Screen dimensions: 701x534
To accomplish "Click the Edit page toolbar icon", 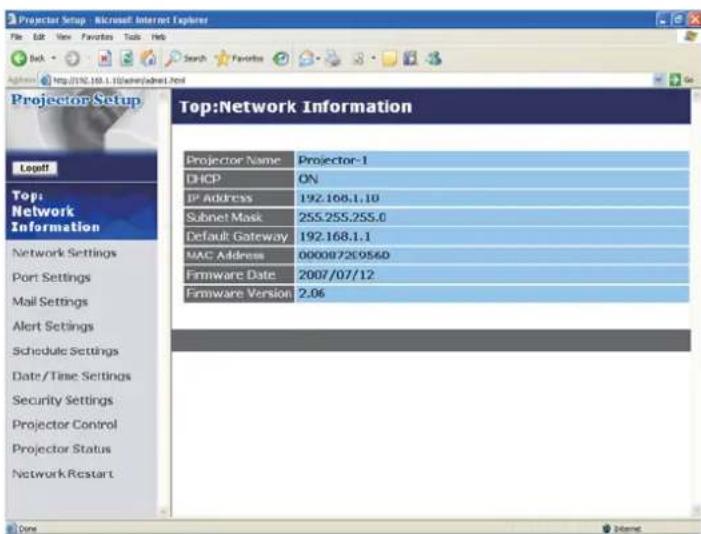I will [x=359, y=59].
